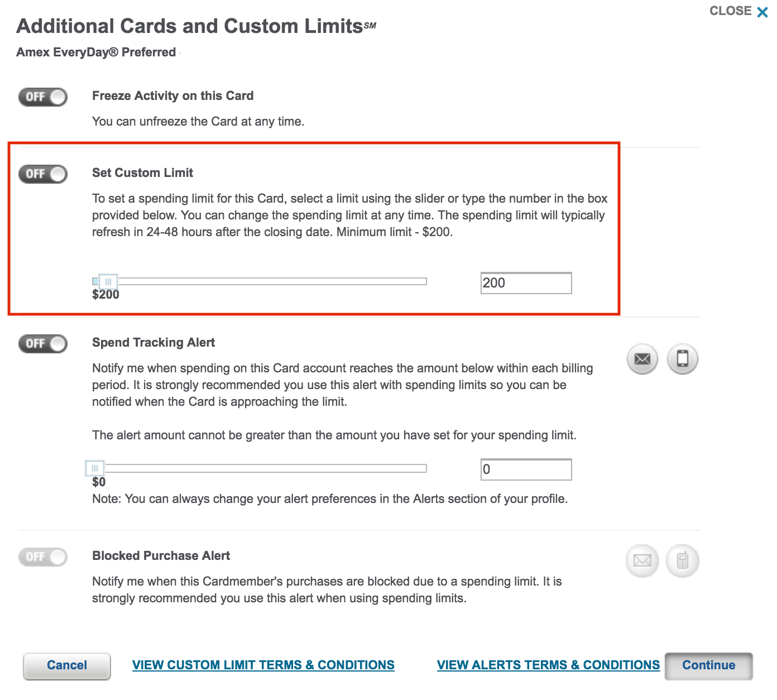Close the Additional Cards dialog
The image size is (777, 700).
pos(738,11)
